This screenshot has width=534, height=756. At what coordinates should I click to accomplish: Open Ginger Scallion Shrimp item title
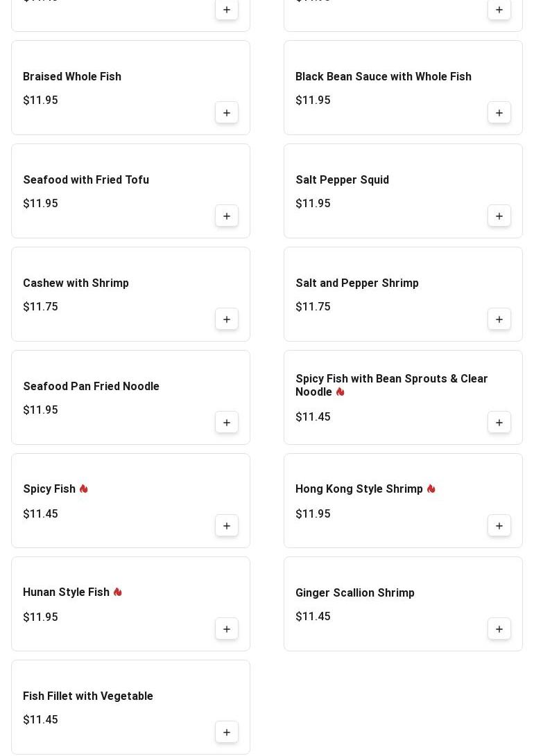tap(354, 593)
